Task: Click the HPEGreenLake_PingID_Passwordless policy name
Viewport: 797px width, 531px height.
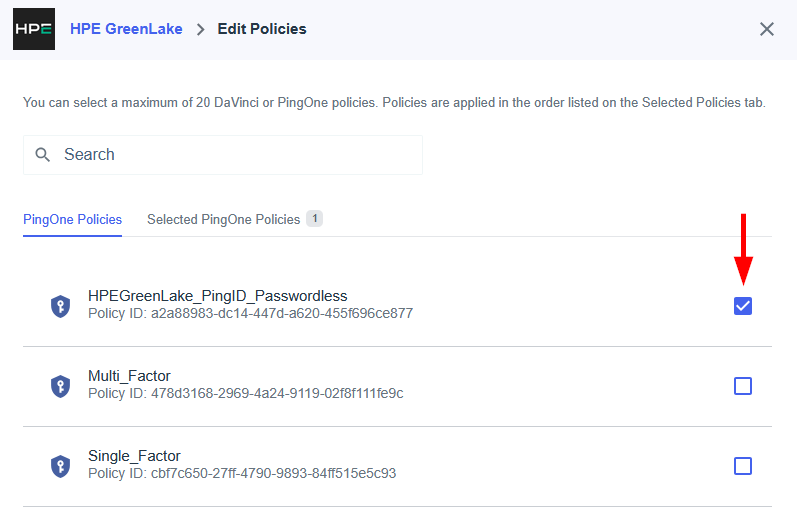Action: tap(217, 296)
